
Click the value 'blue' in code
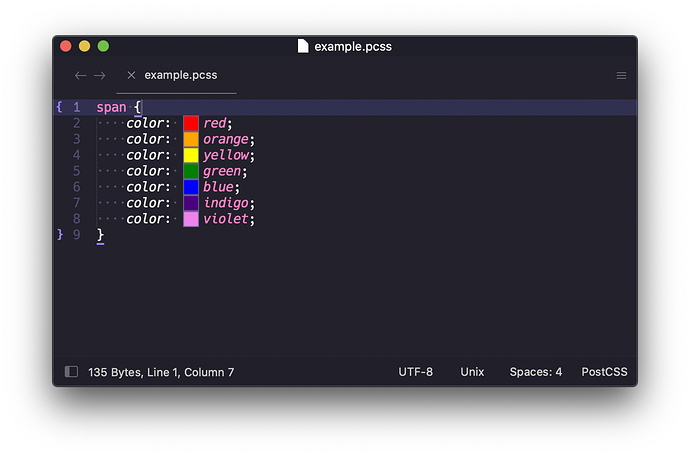point(218,187)
